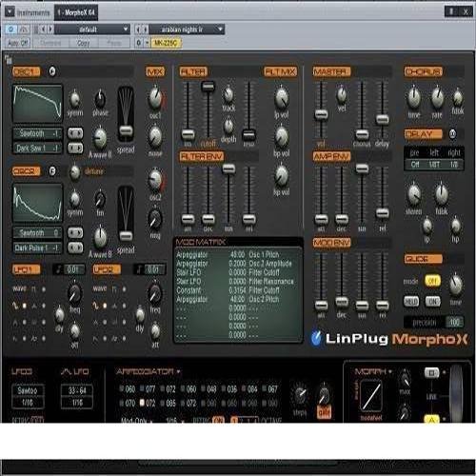Click the MIX ring knob
The width and height of the screenshot is (476, 476).
pyautogui.click(x=155, y=219)
